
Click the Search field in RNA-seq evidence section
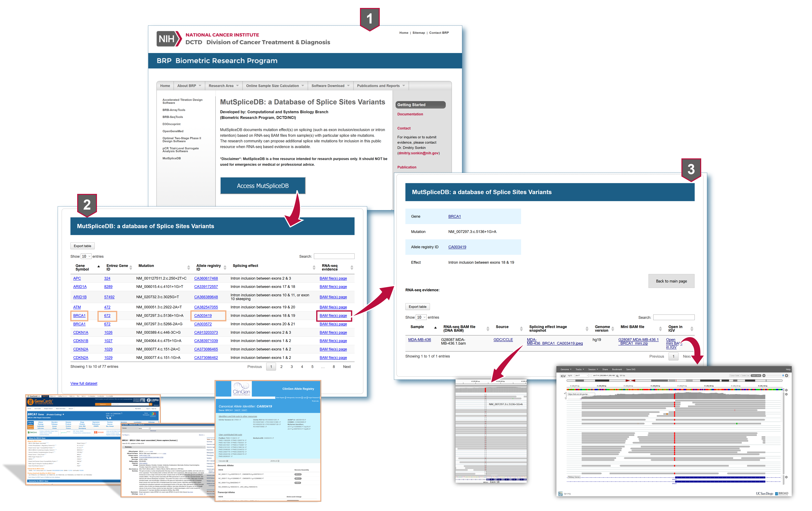[x=674, y=317]
